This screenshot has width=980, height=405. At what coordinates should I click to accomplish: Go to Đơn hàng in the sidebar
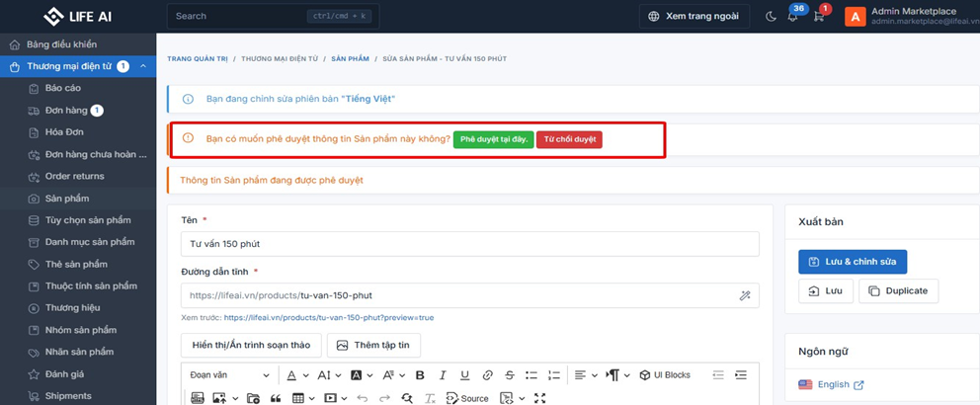pyautogui.click(x=66, y=111)
